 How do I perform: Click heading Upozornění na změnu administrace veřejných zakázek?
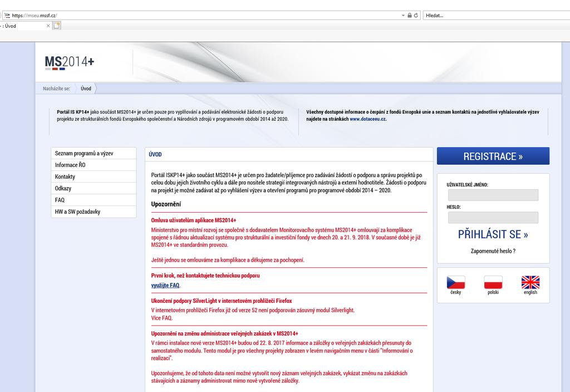tap(225, 334)
